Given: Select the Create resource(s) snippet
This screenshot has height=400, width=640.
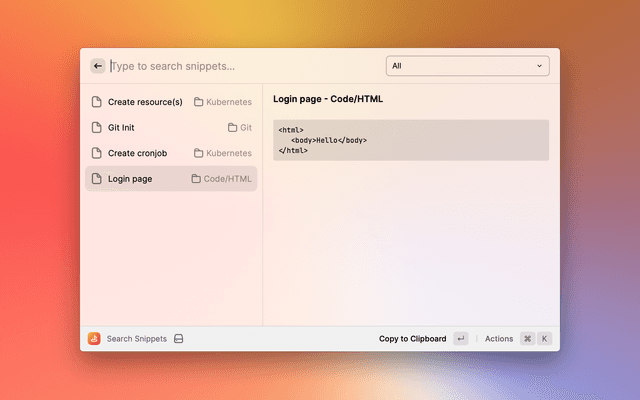Looking at the screenshot, I should (x=145, y=102).
